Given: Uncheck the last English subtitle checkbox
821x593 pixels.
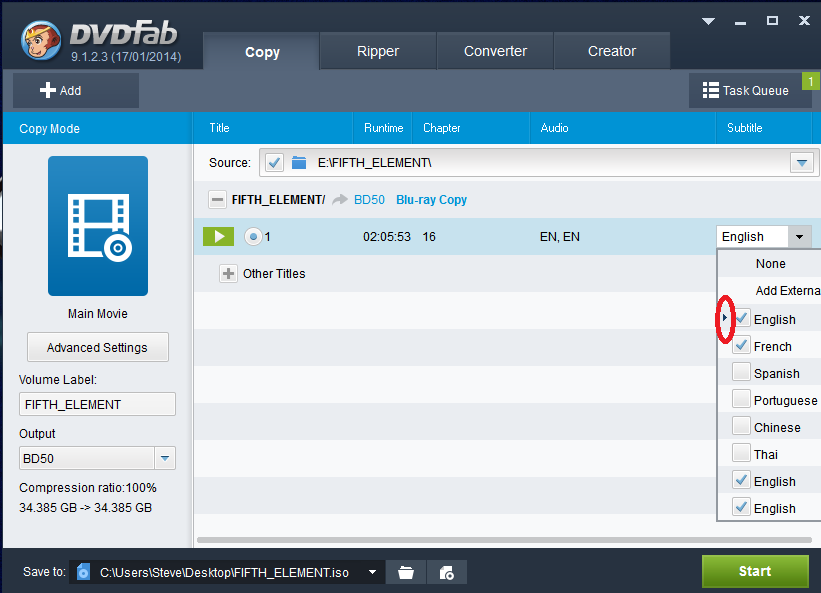Looking at the screenshot, I should pyautogui.click(x=741, y=507).
